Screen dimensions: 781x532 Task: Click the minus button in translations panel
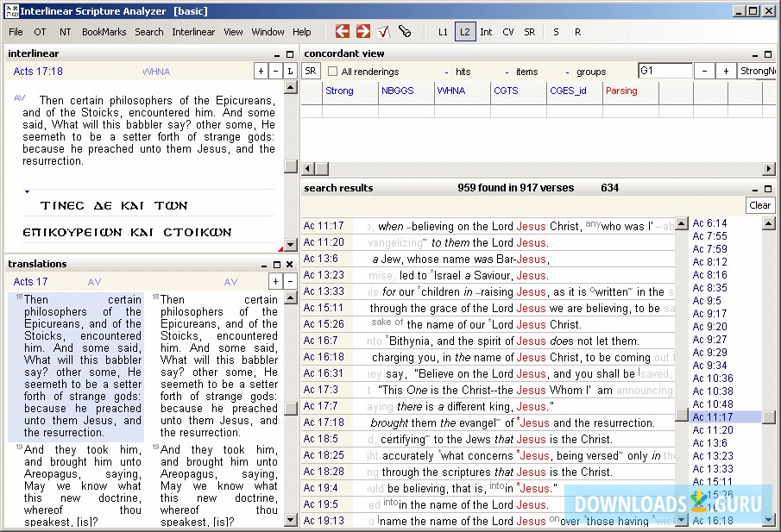tap(290, 281)
